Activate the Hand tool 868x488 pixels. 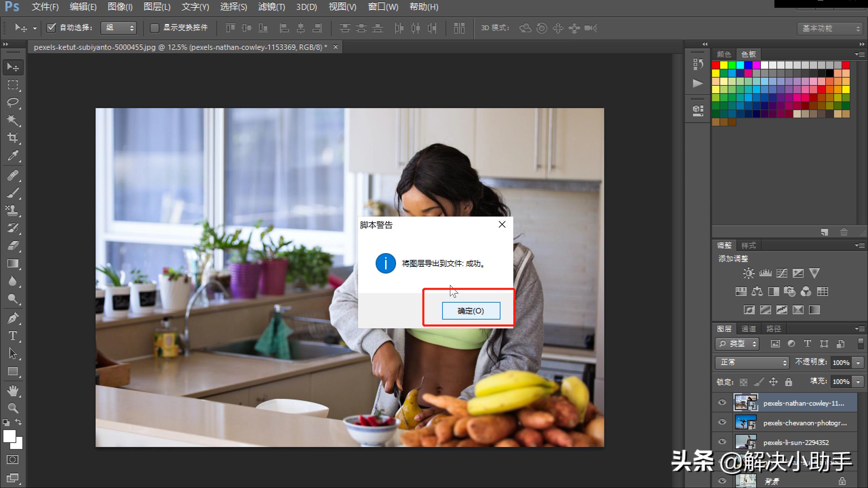pos(13,390)
